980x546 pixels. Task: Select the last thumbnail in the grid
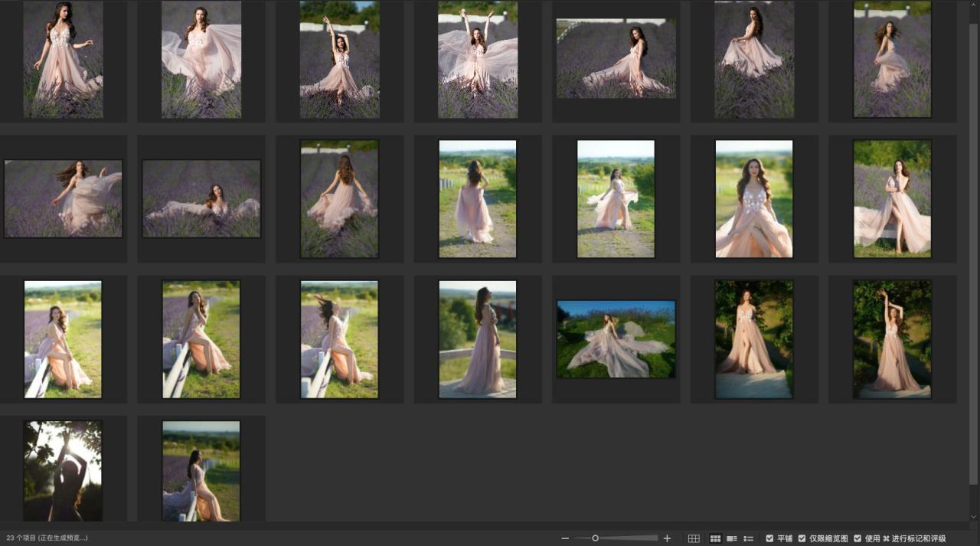click(201, 471)
